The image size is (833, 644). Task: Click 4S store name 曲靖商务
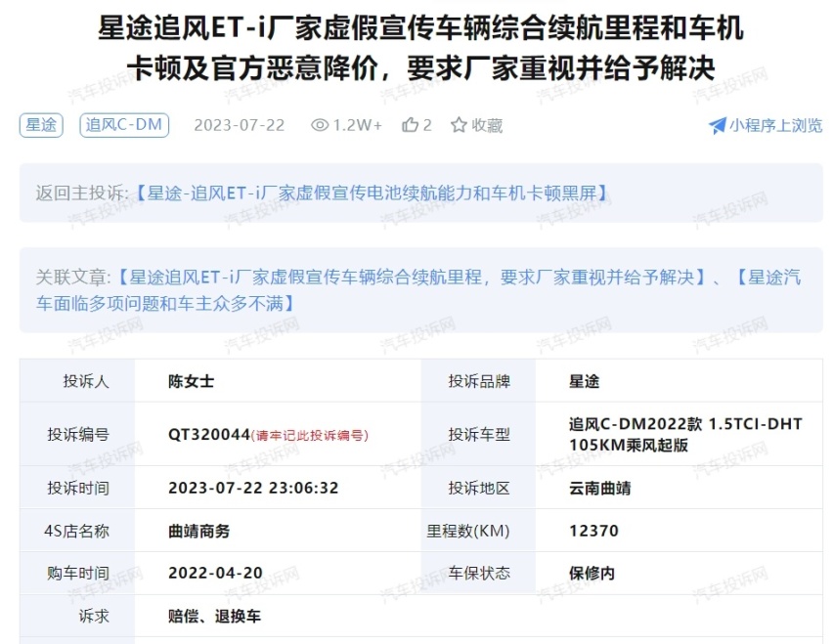(x=198, y=531)
